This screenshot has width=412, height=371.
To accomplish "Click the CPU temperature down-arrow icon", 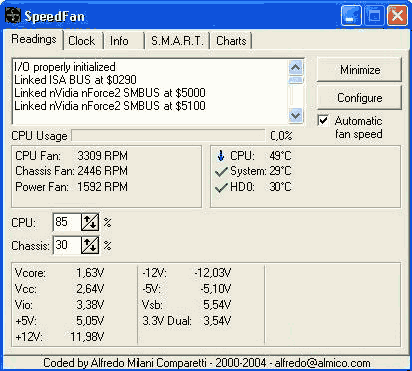I will (221, 156).
